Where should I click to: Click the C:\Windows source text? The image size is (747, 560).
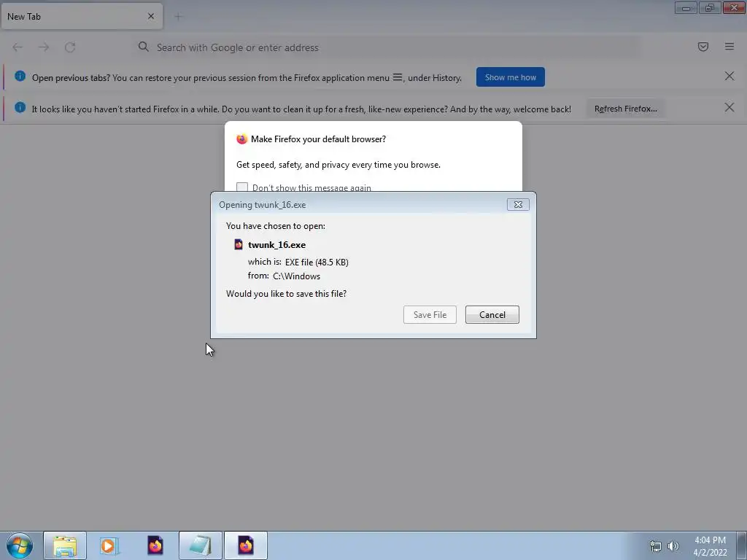tap(296, 276)
